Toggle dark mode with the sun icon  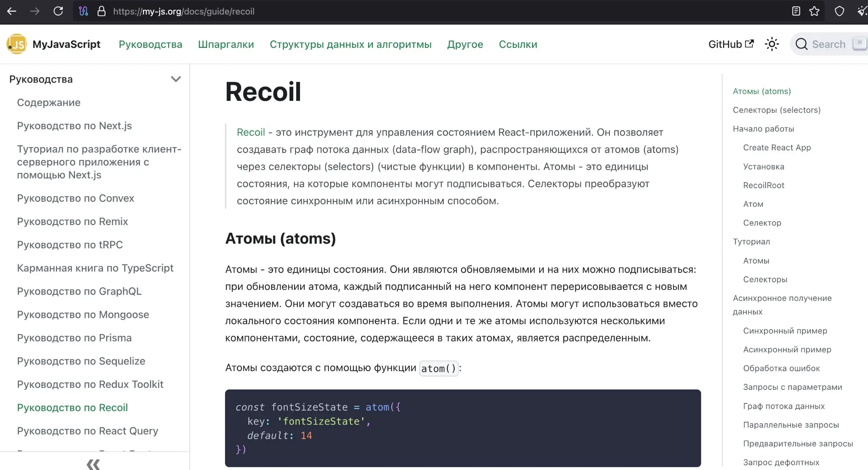click(x=772, y=44)
